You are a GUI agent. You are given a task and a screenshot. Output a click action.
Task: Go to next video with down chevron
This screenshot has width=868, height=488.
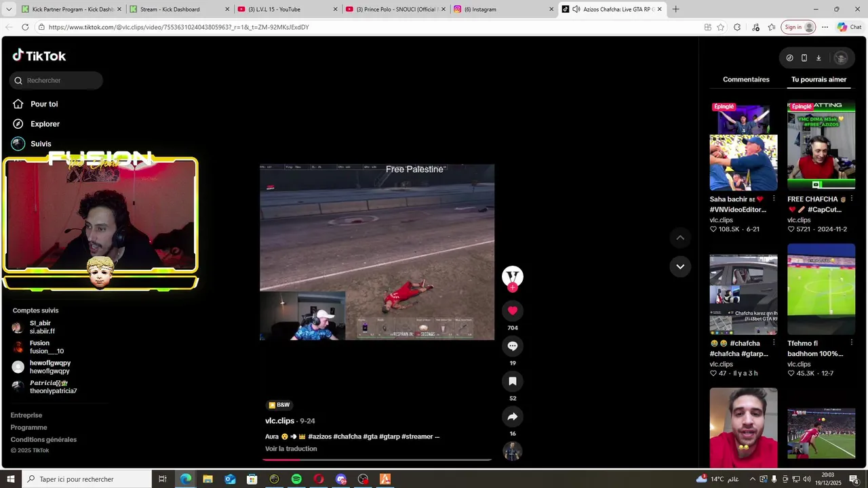coord(680,266)
